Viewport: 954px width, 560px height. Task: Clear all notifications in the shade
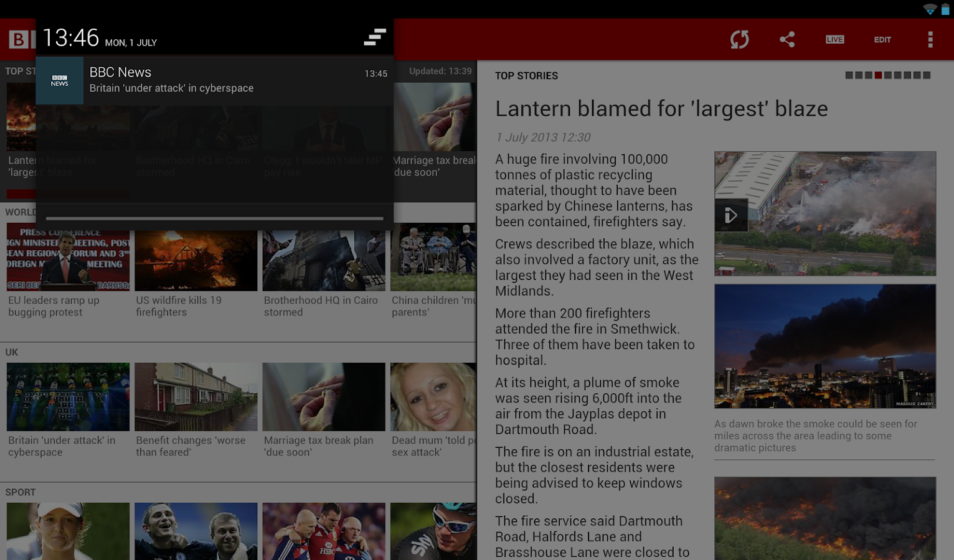point(374,38)
